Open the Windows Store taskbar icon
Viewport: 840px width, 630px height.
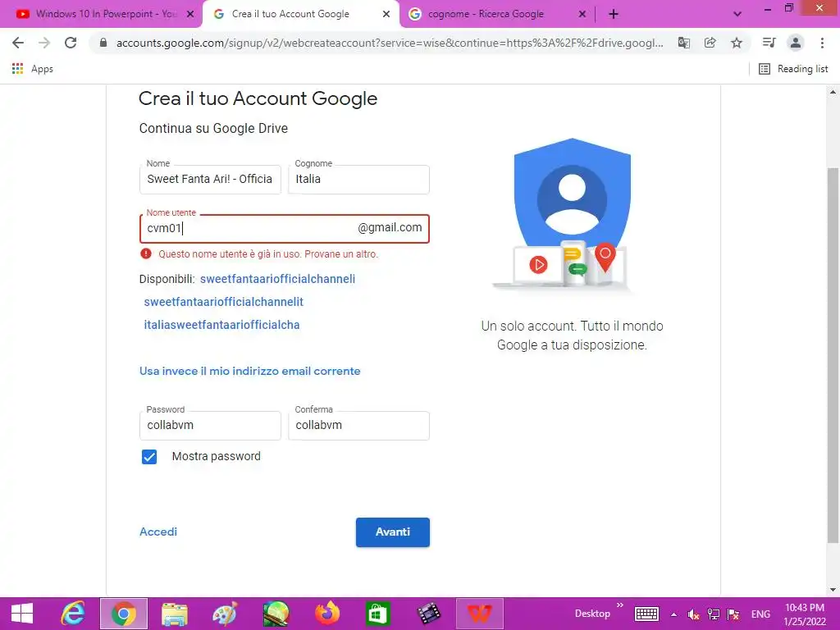pyautogui.click(x=377, y=614)
